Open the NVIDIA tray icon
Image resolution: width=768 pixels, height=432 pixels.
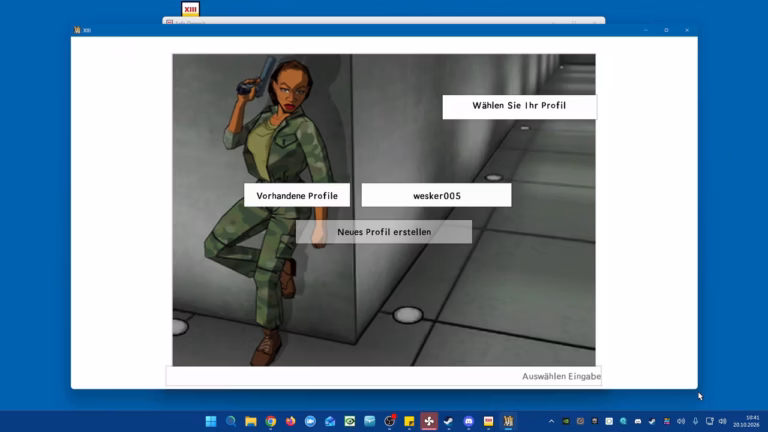click(566, 421)
